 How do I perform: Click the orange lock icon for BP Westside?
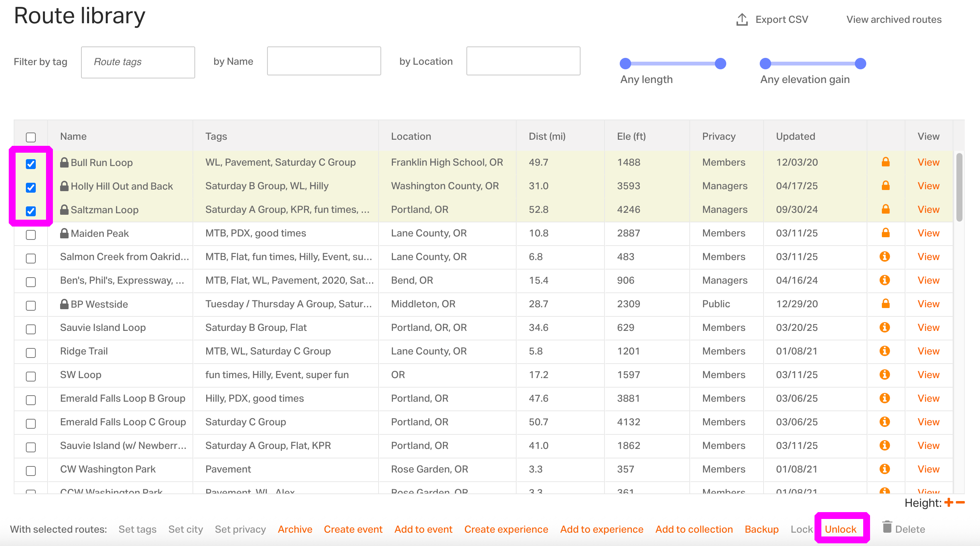[886, 303]
